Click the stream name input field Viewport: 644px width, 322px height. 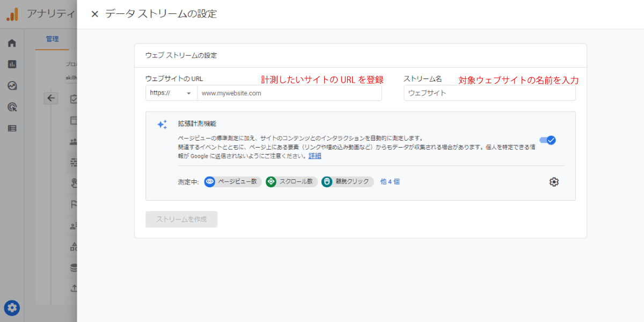tap(489, 93)
